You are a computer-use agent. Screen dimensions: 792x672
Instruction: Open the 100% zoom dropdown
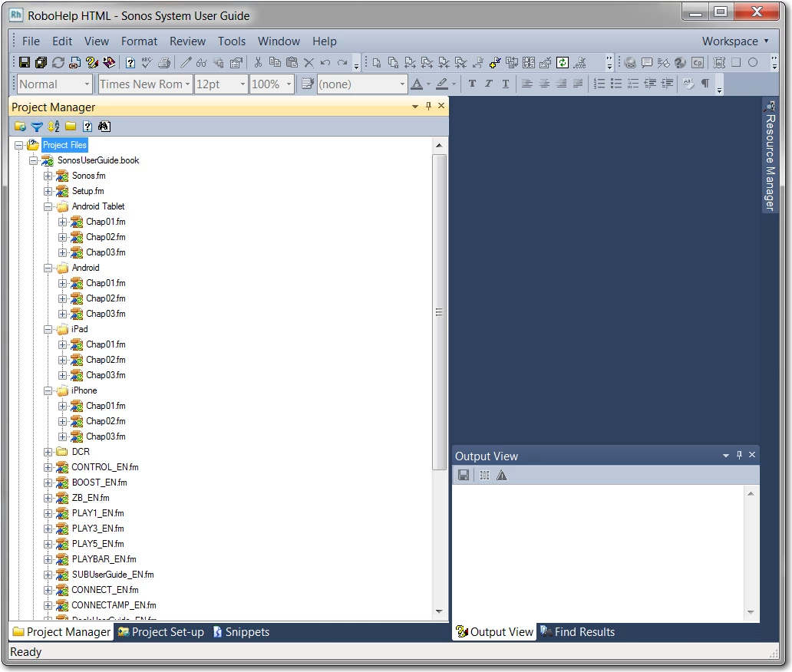[x=289, y=84]
